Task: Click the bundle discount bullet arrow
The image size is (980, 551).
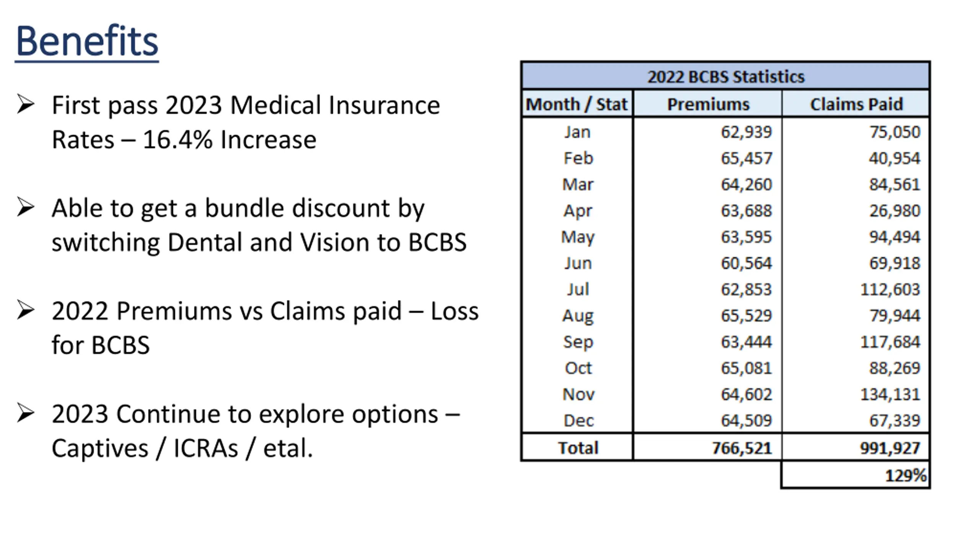Action: [x=26, y=207]
